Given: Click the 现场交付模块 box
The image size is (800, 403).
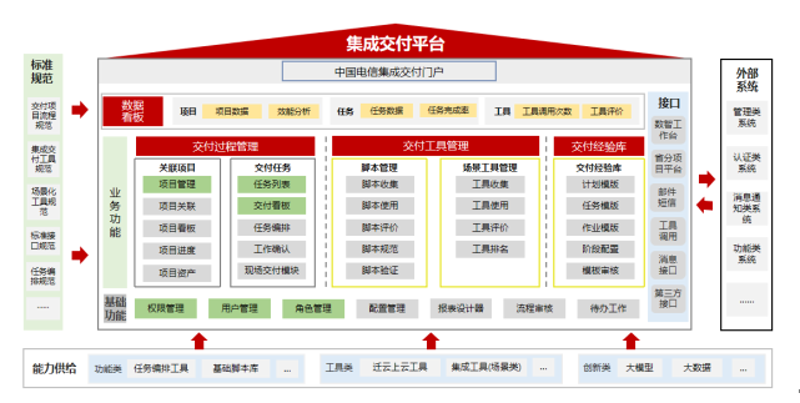Looking at the screenshot, I should (x=271, y=270).
